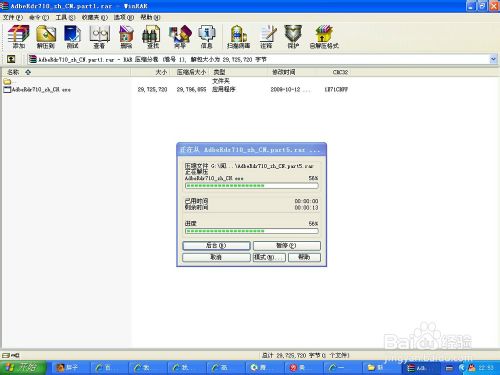This screenshot has height=375, width=500.
Task: Sort by Packed size (压缩后大小) column header
Action: 190,72
